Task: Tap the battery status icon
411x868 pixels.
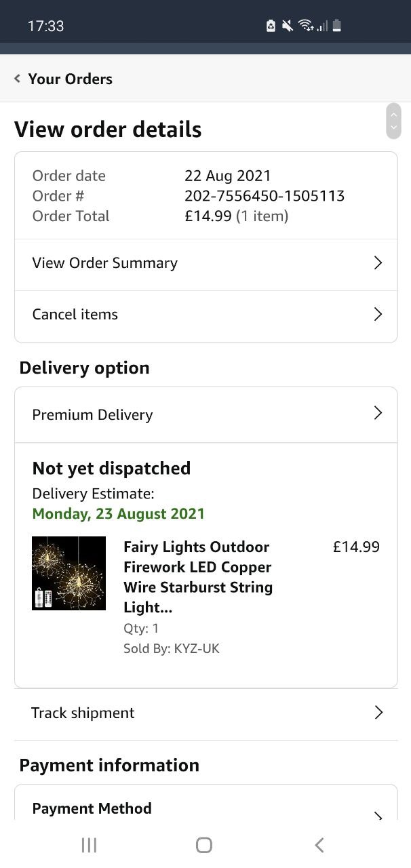Action: point(337,26)
